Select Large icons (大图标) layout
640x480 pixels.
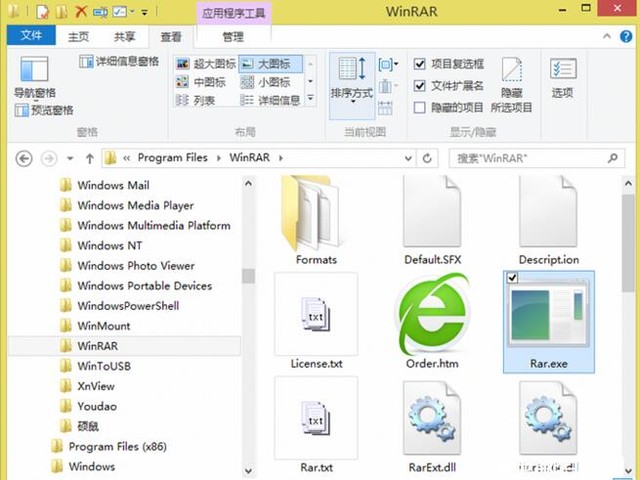tap(271, 64)
